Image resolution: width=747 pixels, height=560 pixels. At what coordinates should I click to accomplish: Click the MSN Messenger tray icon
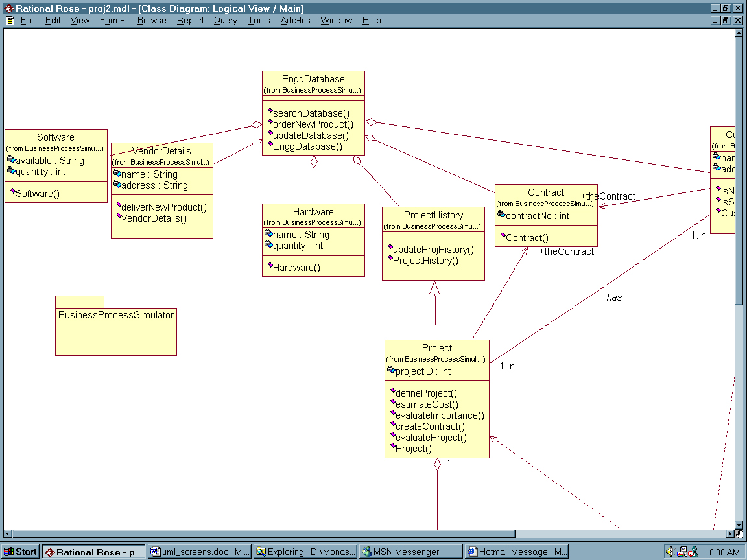pos(694,552)
